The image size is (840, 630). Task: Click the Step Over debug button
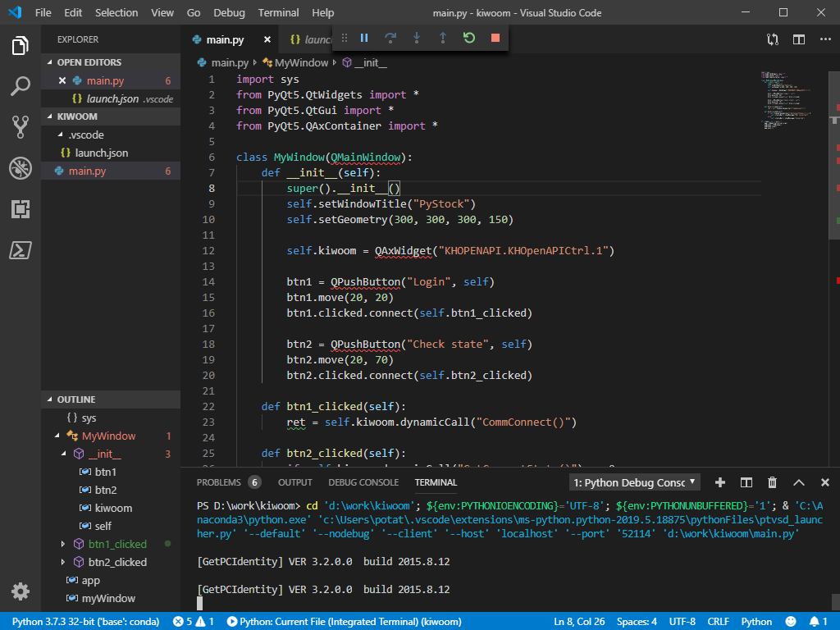(x=390, y=38)
